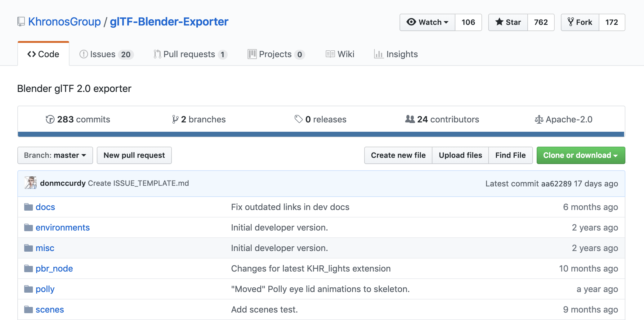
Task: Click the pbr_node folder icon
Action: (29, 268)
